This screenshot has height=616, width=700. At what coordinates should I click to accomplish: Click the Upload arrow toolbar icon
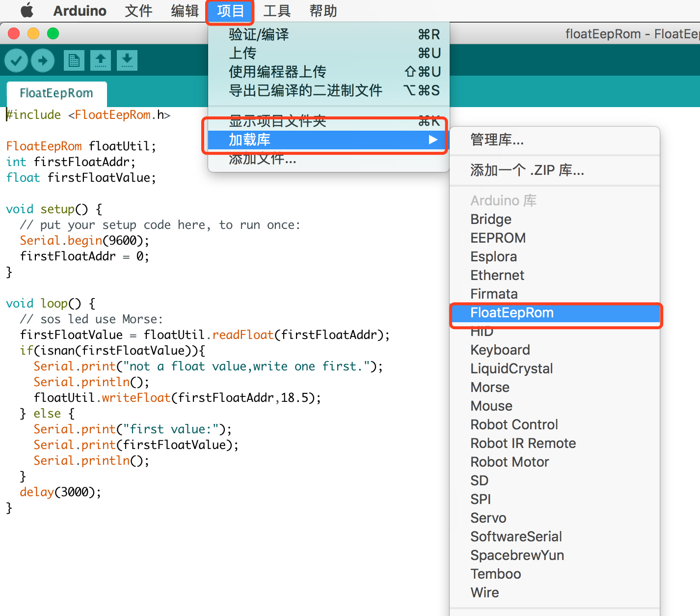pos(43,60)
